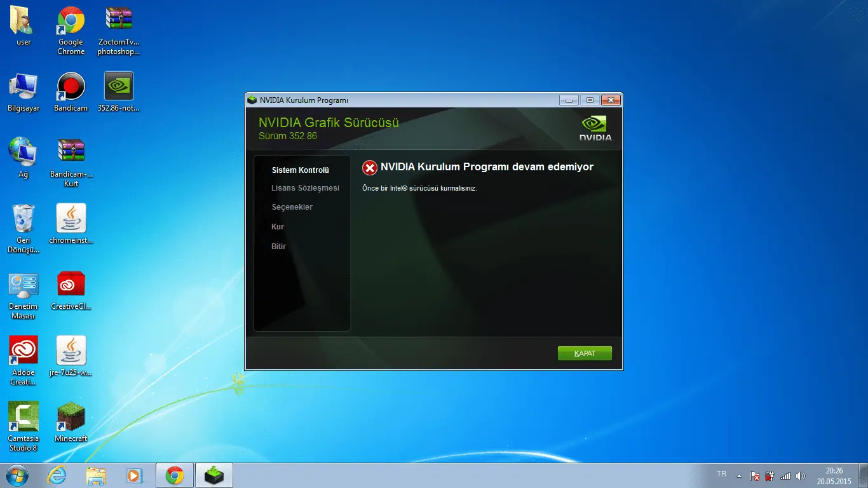Minimize the NVIDIA Kurulum Programı window

tap(569, 100)
